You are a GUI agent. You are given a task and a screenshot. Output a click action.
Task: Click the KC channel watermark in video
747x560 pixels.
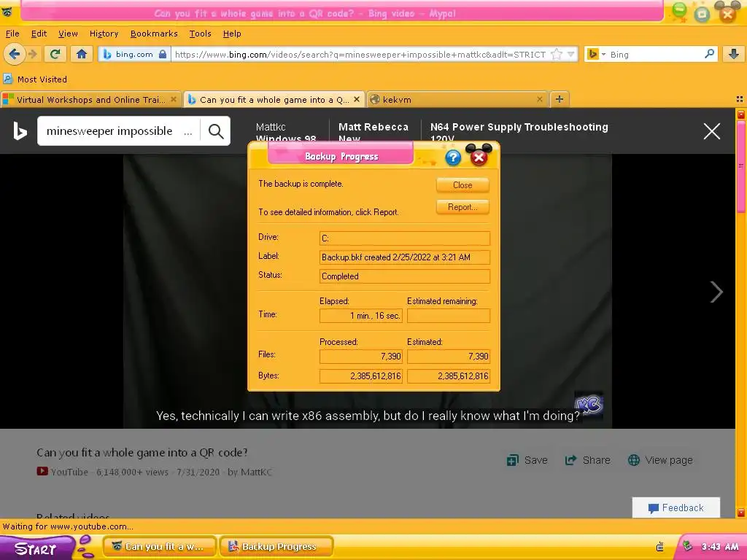click(x=589, y=405)
